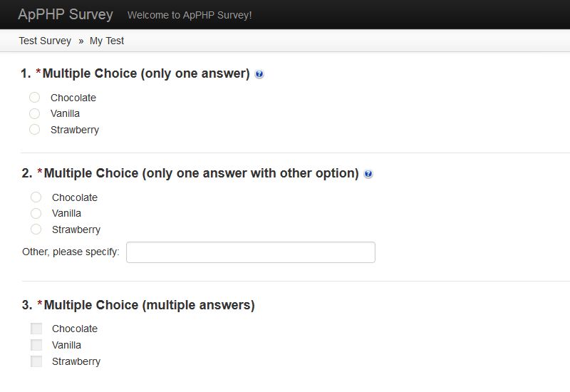Click Vanilla label text in question 2
The height and width of the screenshot is (392, 570).
click(x=66, y=213)
